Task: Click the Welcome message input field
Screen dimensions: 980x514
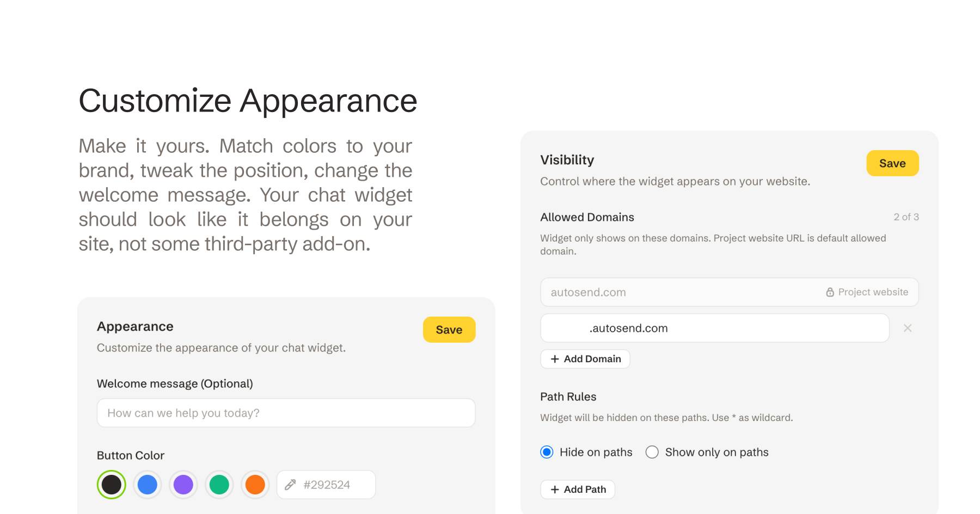Action: pyautogui.click(x=286, y=413)
